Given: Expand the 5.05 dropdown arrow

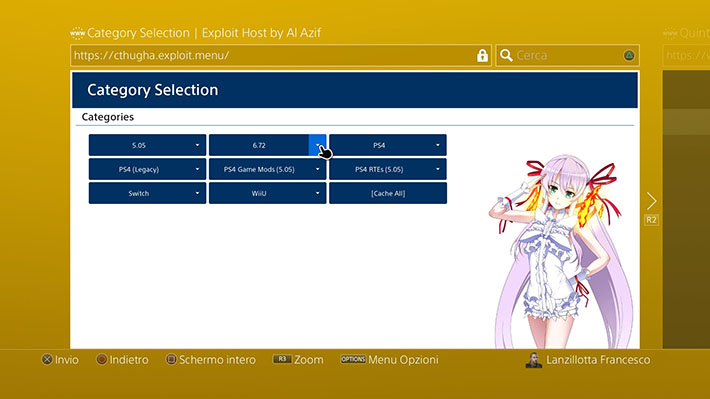Looking at the screenshot, I should 197,145.
